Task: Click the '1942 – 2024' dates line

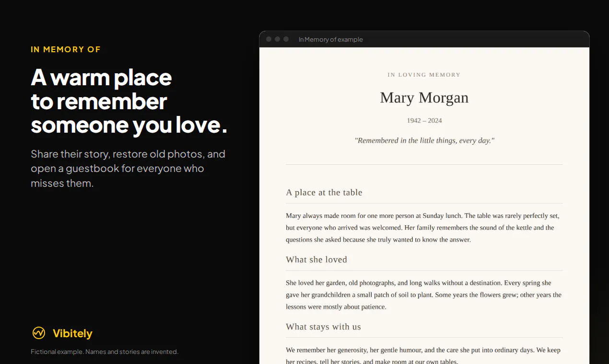Action: [x=424, y=121]
